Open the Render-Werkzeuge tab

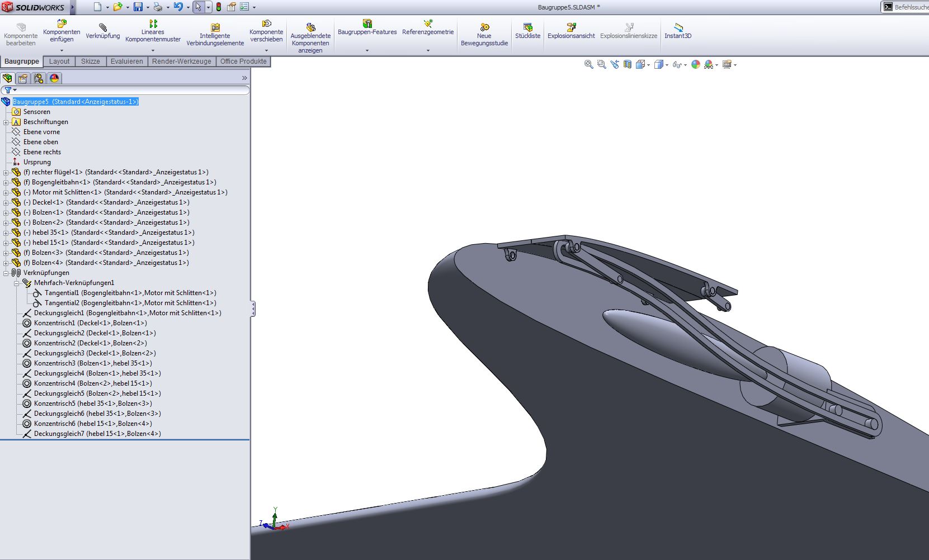[x=181, y=61]
